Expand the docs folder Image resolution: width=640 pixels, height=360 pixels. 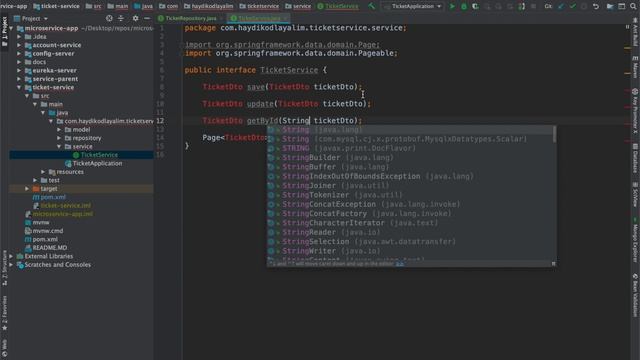click(19, 62)
